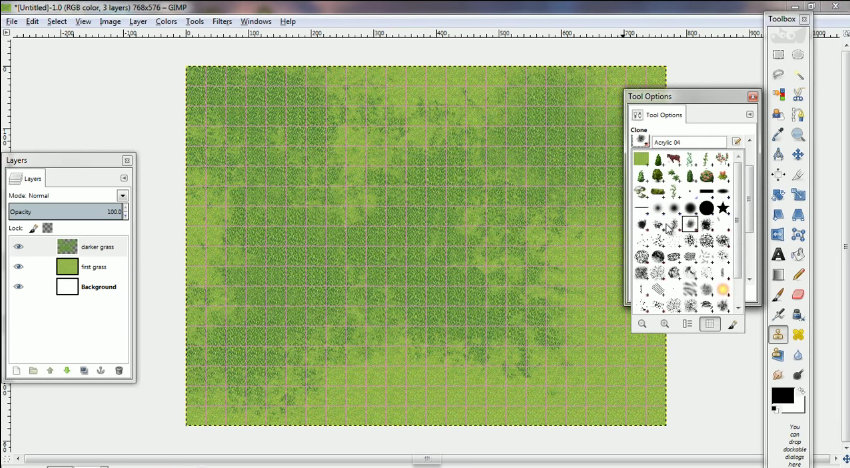
Task: Open the brush selection dialog
Action: coord(732,324)
